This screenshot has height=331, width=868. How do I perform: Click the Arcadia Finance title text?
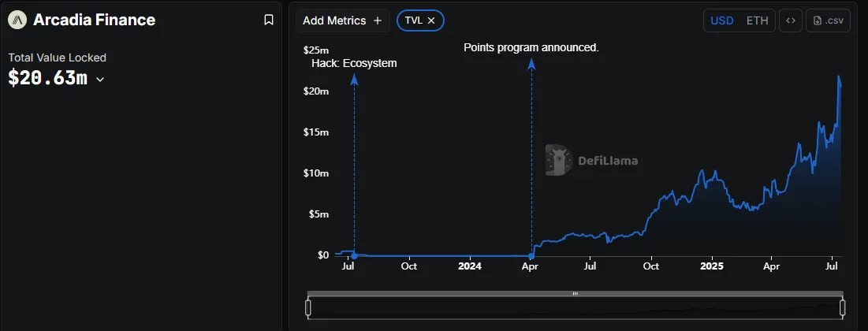coord(94,20)
